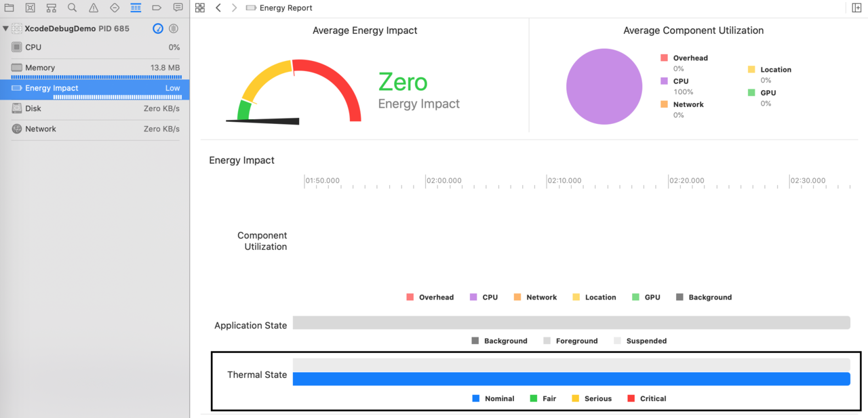Screen dimensions: 868x418
Task: Select the Memory gauge row
Action: click(x=95, y=69)
